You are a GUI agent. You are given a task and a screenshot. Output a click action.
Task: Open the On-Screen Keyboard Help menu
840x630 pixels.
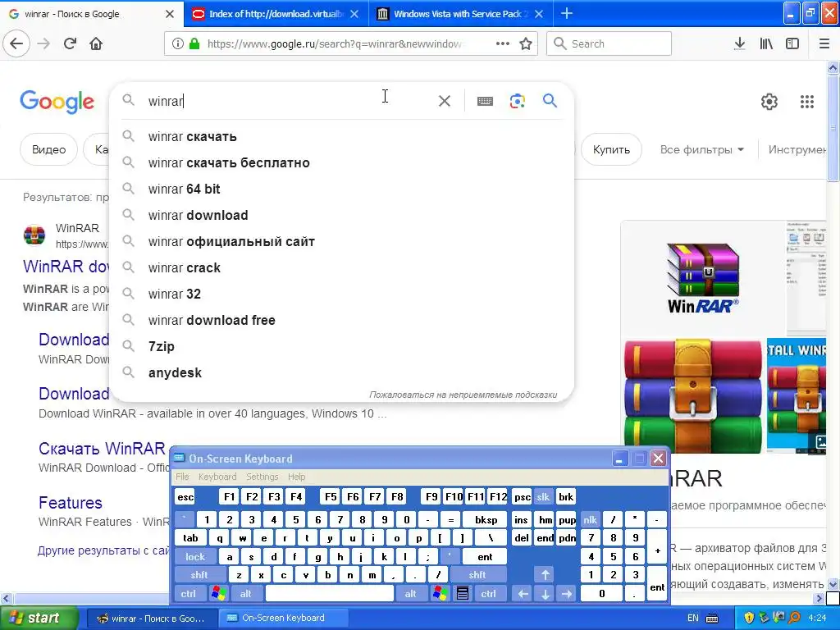[296, 477]
